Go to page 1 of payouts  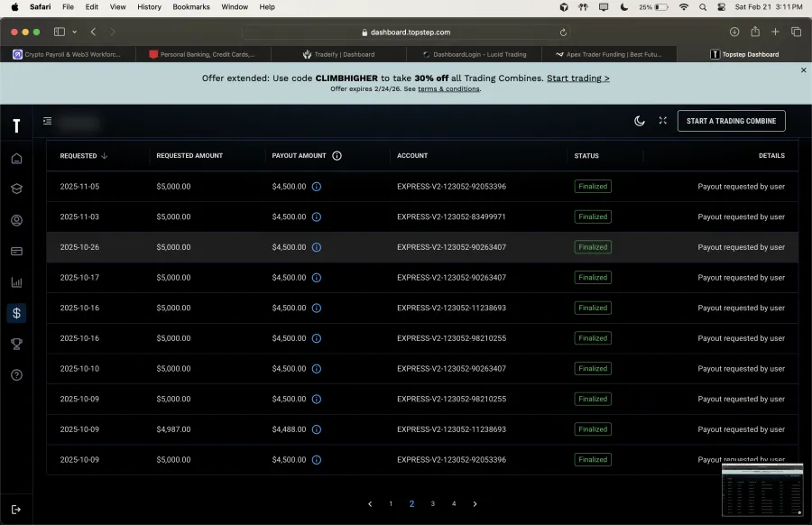pyautogui.click(x=391, y=503)
